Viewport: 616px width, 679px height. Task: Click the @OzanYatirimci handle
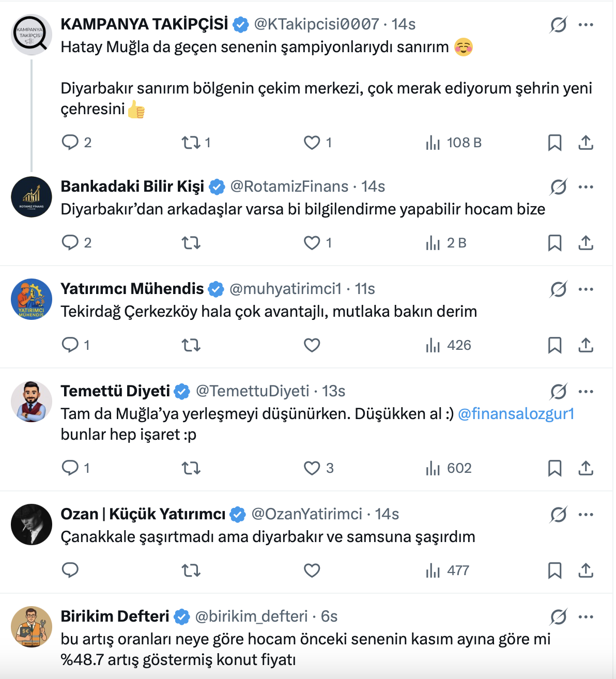[306, 514]
